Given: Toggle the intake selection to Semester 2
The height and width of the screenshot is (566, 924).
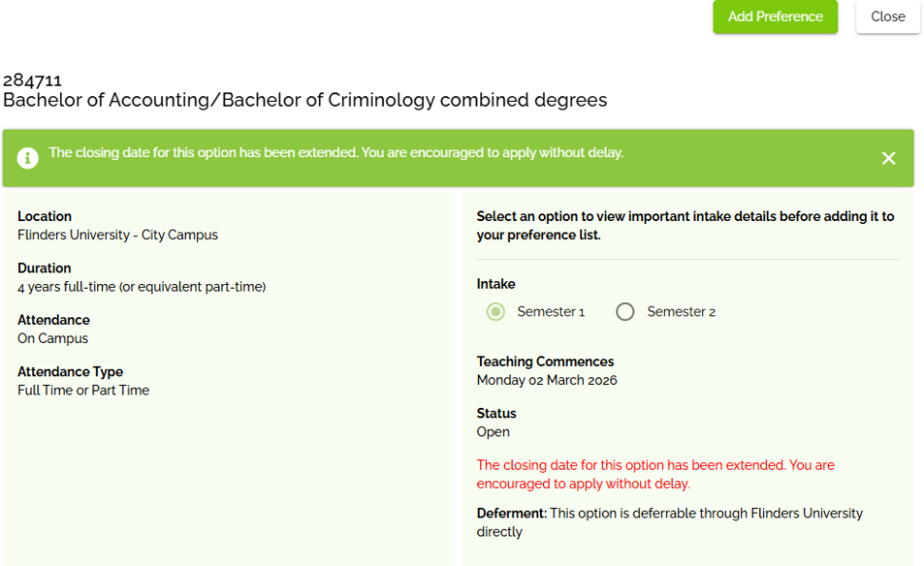Looking at the screenshot, I should [625, 312].
